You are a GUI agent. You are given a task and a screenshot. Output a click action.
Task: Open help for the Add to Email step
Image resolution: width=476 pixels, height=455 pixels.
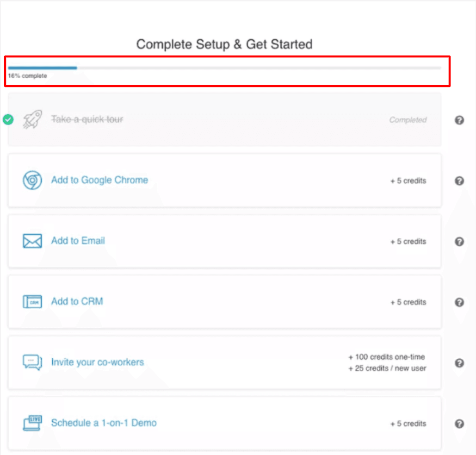459,242
